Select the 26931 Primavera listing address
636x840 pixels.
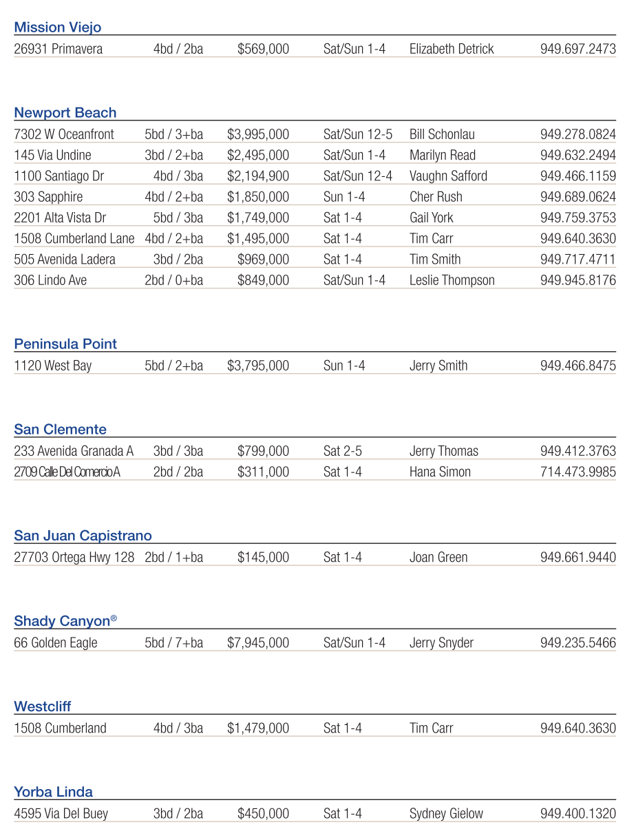point(59,49)
